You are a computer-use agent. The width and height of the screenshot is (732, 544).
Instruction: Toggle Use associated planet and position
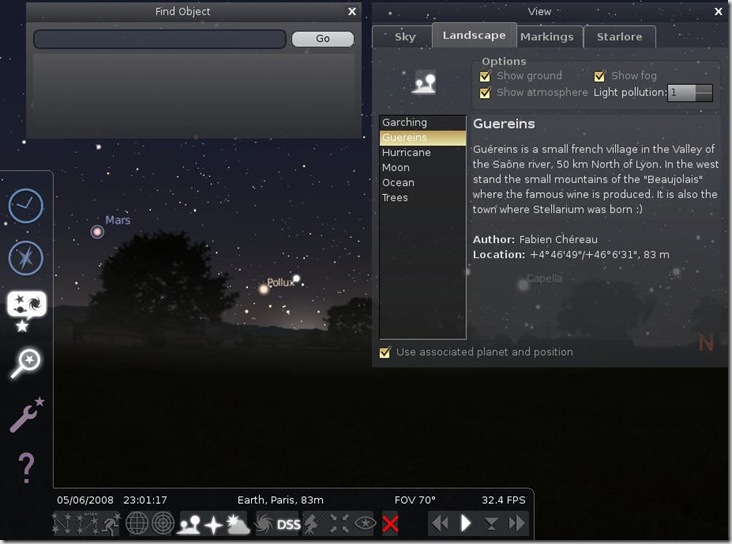coord(385,352)
